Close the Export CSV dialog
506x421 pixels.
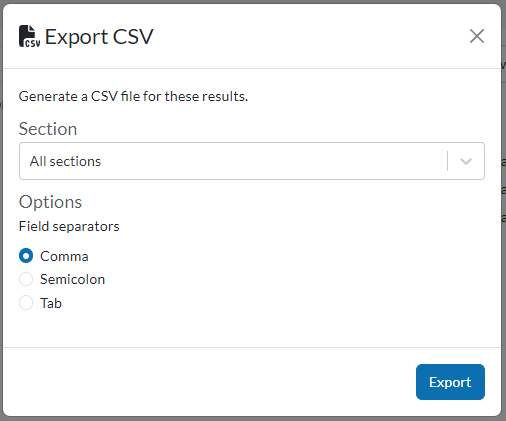(477, 36)
